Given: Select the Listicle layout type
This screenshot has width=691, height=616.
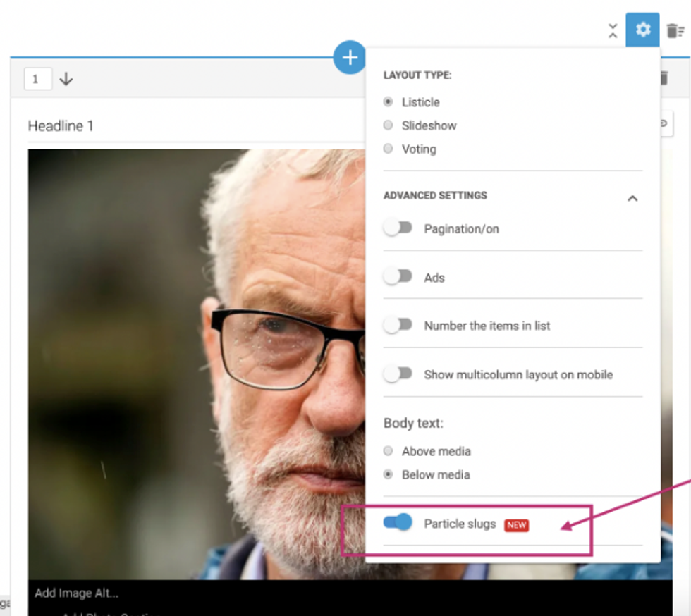Looking at the screenshot, I should [x=388, y=102].
